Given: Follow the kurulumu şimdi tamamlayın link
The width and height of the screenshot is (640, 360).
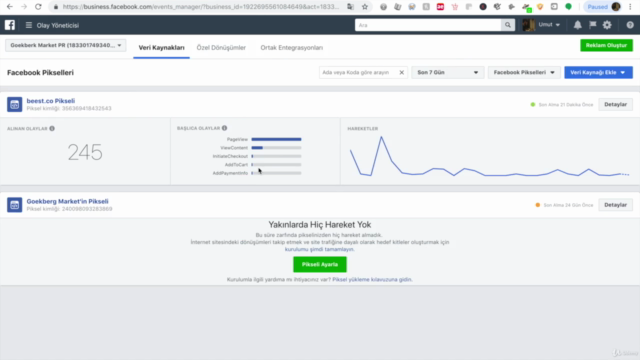Looking at the screenshot, I should [319, 249].
